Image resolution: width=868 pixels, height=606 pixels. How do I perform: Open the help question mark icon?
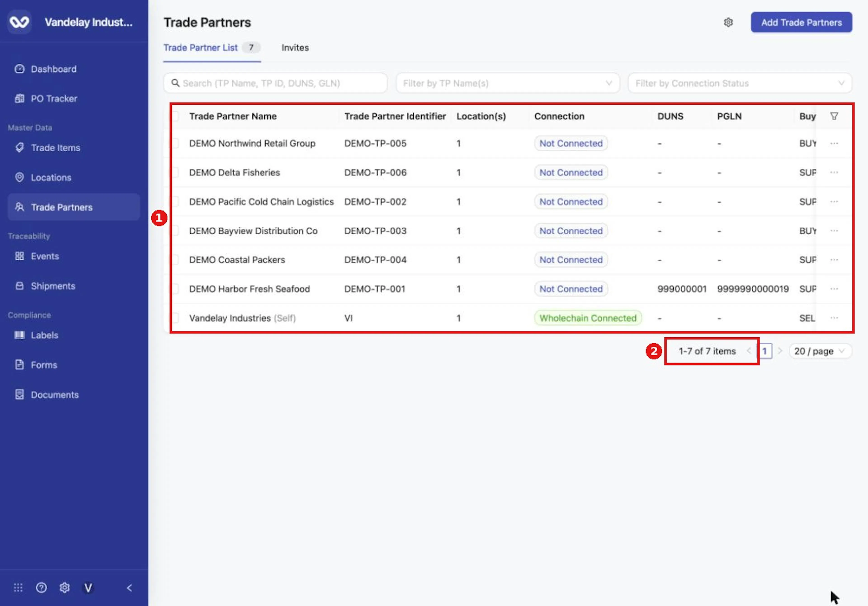click(41, 587)
